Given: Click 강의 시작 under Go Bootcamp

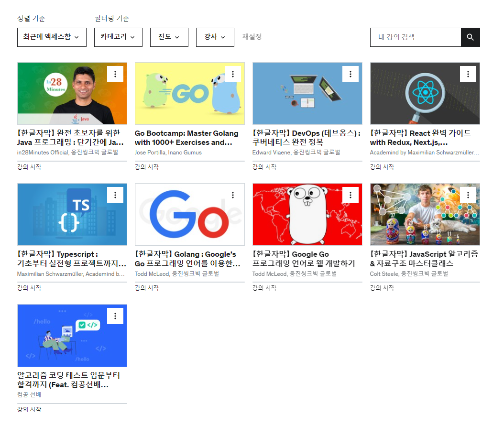Looking at the screenshot, I should (147, 167).
